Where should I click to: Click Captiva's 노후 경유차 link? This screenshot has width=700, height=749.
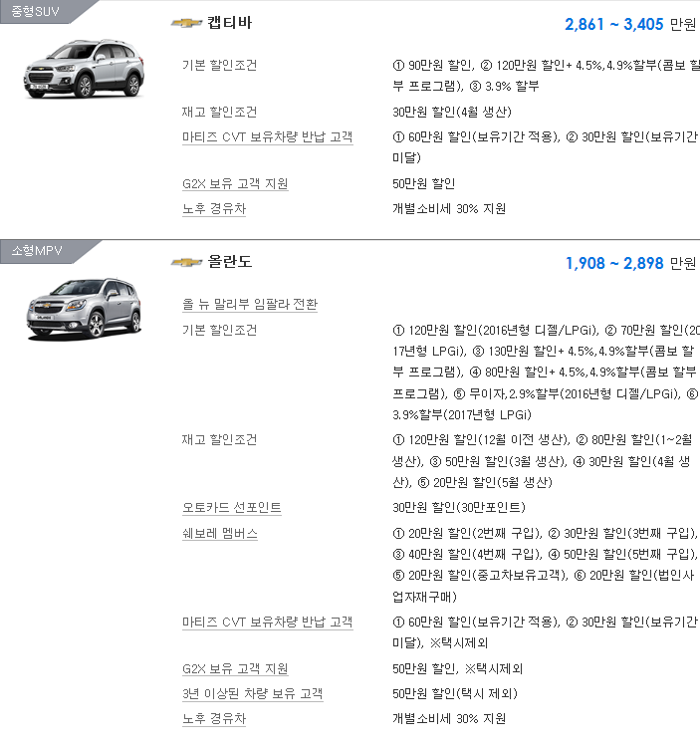(214, 209)
